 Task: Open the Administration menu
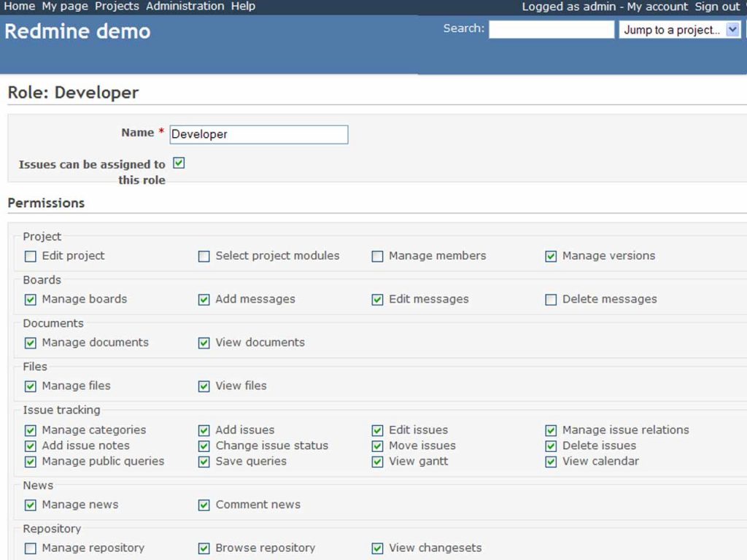pos(185,7)
